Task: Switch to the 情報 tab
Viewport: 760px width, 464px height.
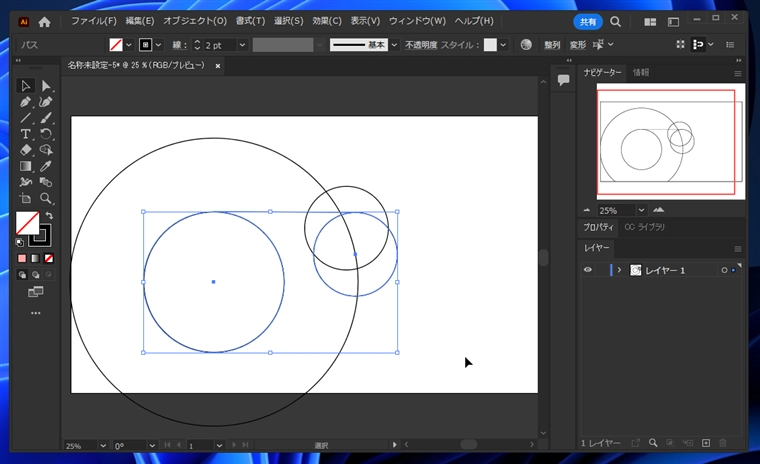Action: (641, 72)
